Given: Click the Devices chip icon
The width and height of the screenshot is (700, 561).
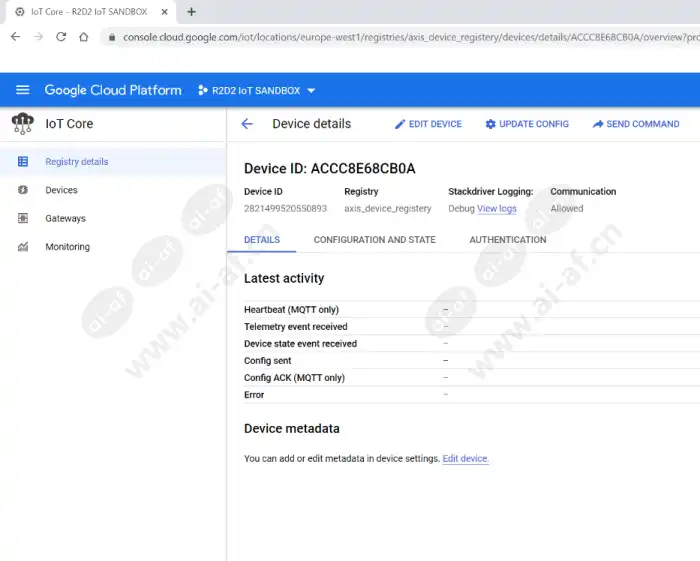Looking at the screenshot, I should click(23, 190).
